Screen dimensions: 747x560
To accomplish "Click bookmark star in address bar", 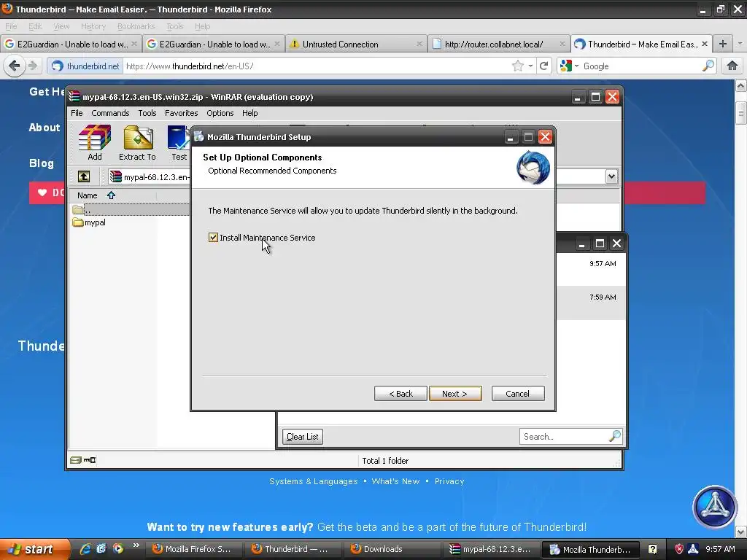I will pos(518,66).
